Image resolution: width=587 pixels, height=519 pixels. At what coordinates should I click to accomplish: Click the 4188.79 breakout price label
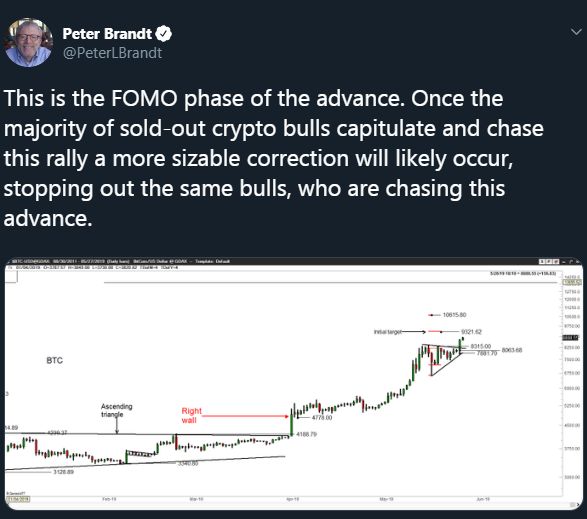point(306,434)
